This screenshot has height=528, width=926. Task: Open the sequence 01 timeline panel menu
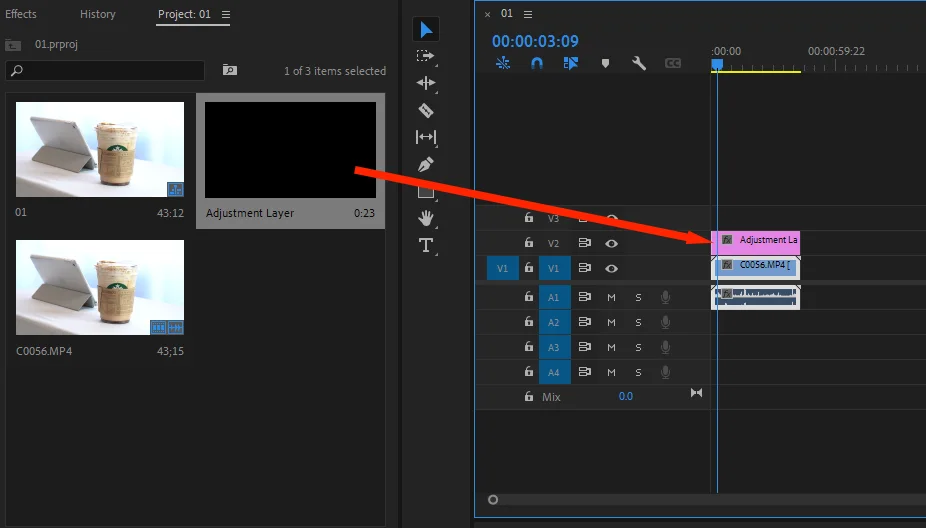pyautogui.click(x=528, y=14)
